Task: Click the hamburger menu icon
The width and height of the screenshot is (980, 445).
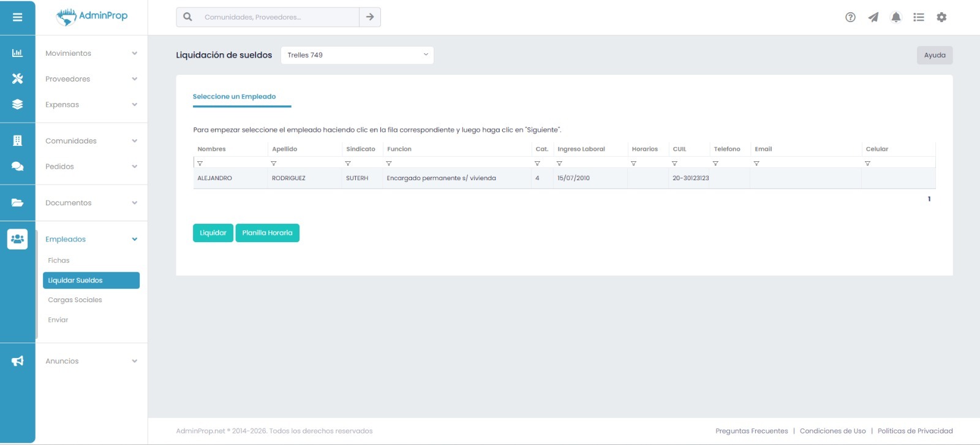Action: pos(17,17)
